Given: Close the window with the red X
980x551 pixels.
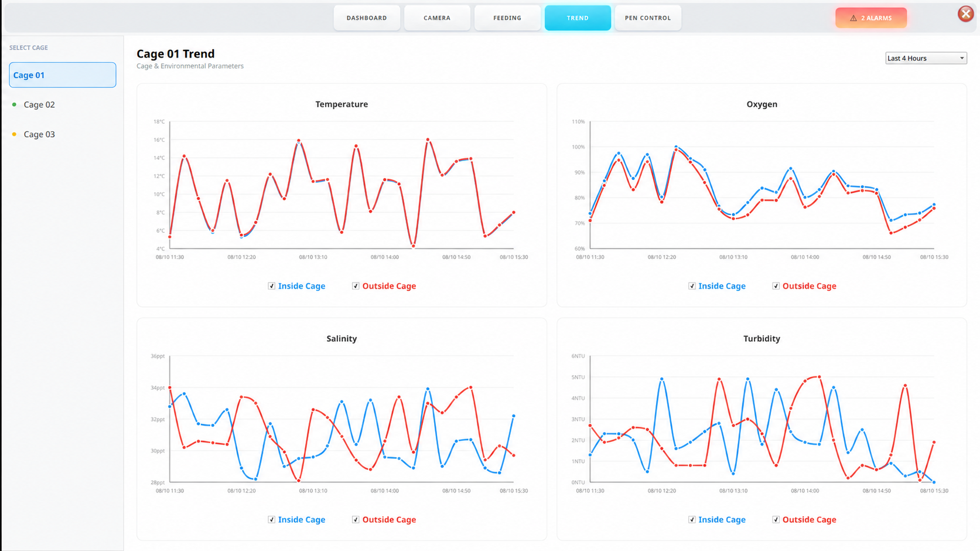Looking at the screenshot, I should [x=965, y=13].
